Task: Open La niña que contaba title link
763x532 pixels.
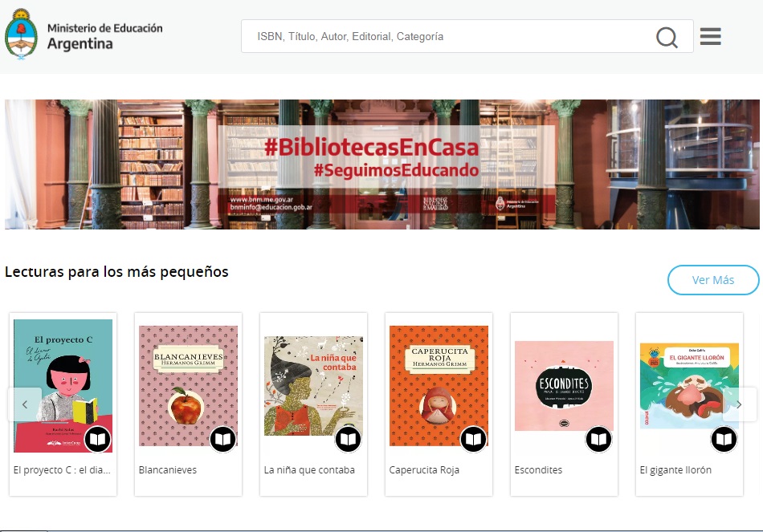Action: click(309, 470)
